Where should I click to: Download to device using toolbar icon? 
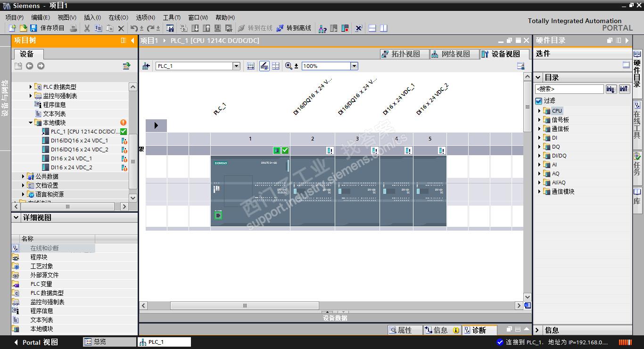pyautogui.click(x=195, y=28)
